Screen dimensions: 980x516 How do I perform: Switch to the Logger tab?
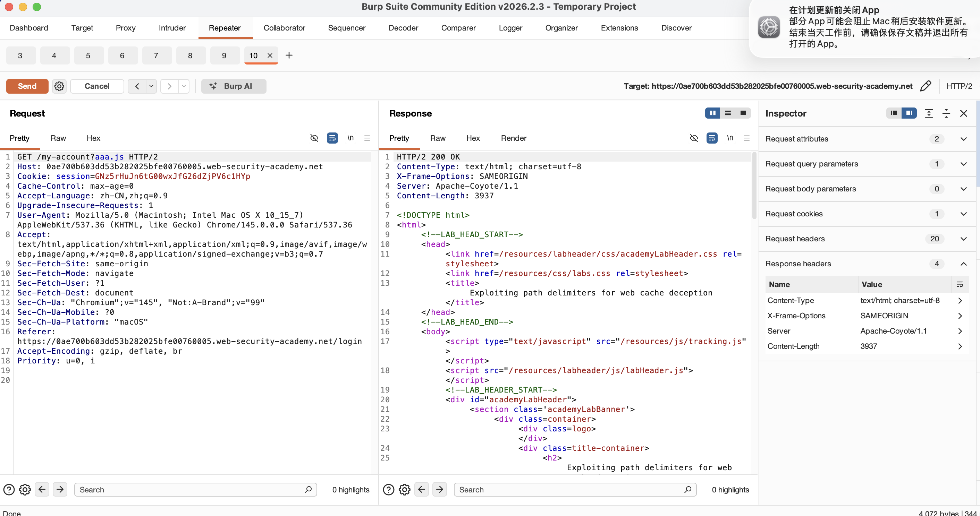click(510, 28)
